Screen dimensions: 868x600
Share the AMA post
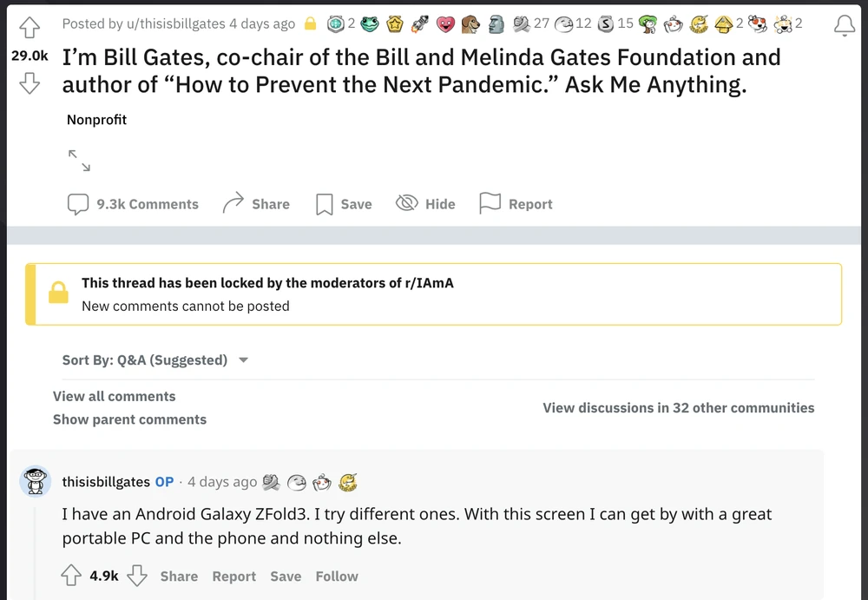pos(256,204)
